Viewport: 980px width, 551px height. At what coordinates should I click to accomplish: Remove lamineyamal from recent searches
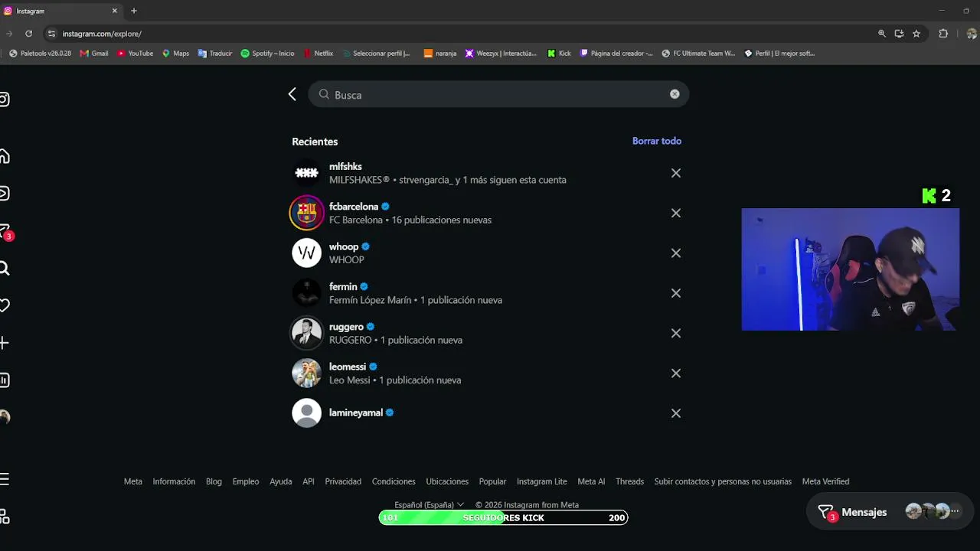pos(676,413)
